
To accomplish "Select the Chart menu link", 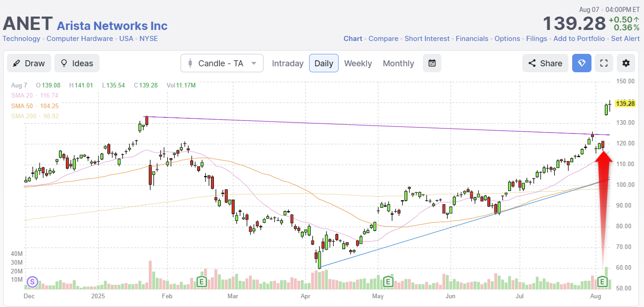I will click(353, 39).
